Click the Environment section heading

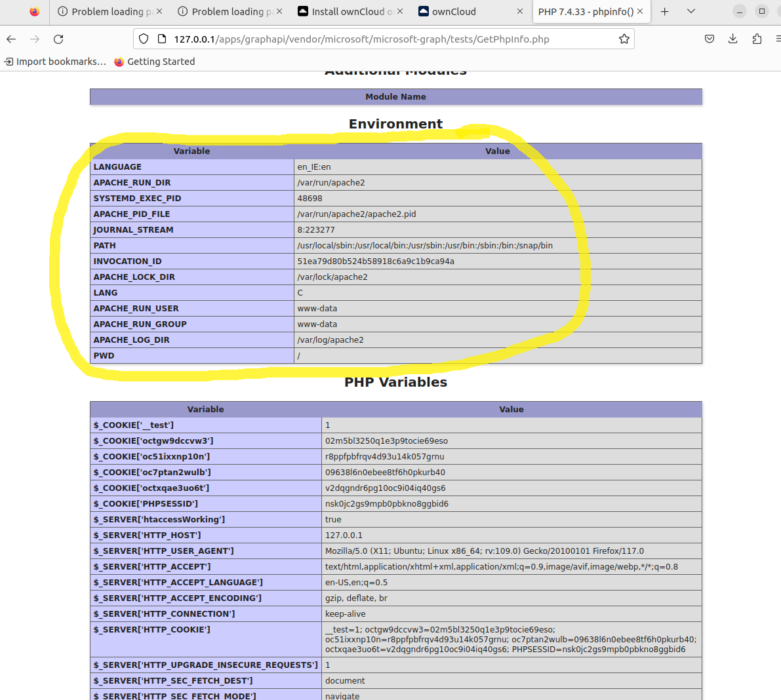tap(396, 123)
